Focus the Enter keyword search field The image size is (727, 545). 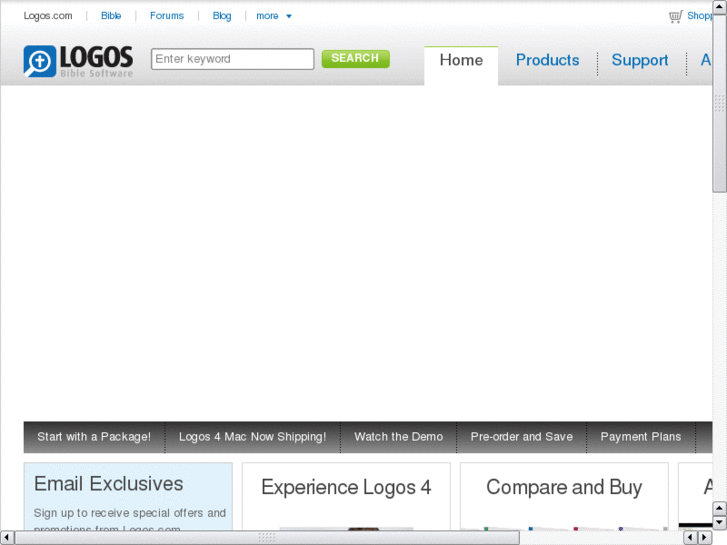232,59
